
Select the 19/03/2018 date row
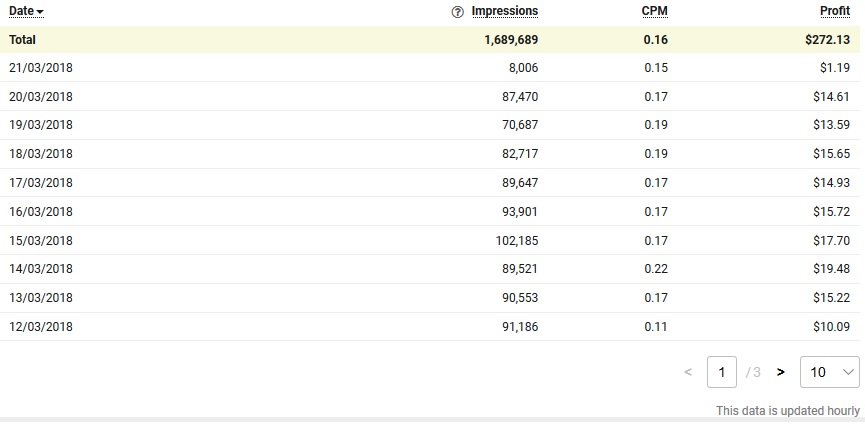tap(41, 125)
